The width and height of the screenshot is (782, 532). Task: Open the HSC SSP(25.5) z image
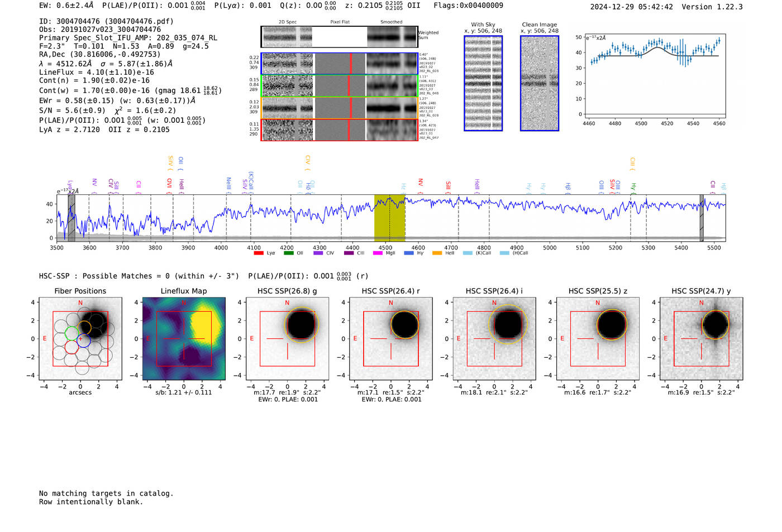pyautogui.click(x=598, y=338)
